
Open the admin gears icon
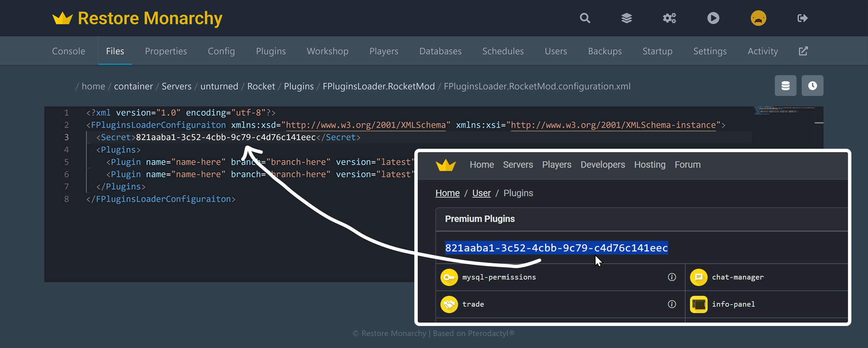pyautogui.click(x=669, y=18)
